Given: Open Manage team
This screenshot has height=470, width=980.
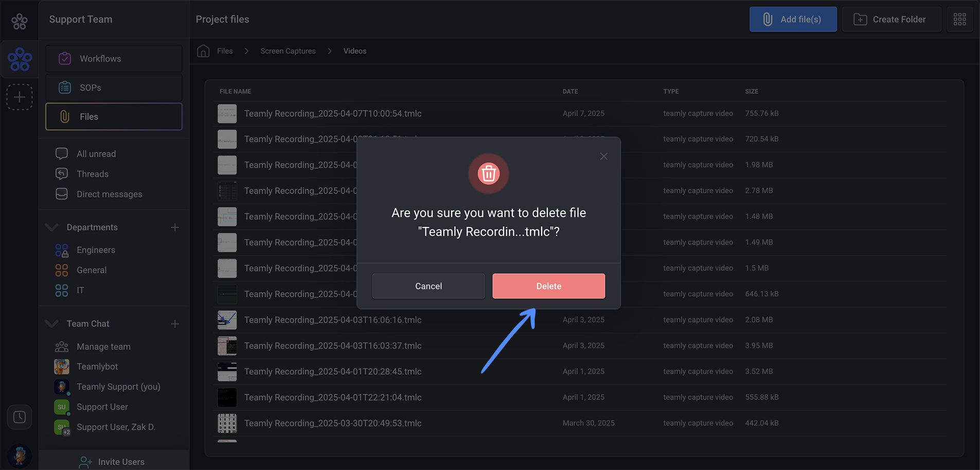Looking at the screenshot, I should [103, 346].
